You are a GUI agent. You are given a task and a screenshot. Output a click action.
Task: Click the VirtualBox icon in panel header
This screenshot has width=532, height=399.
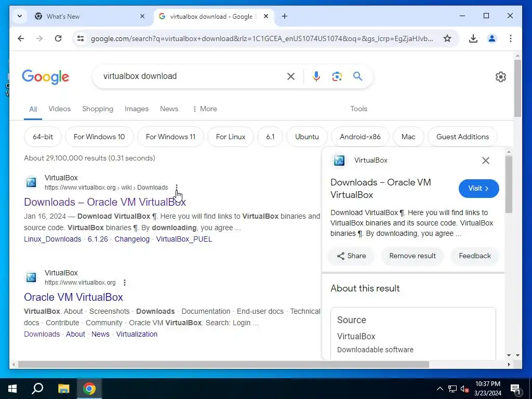pyautogui.click(x=339, y=161)
